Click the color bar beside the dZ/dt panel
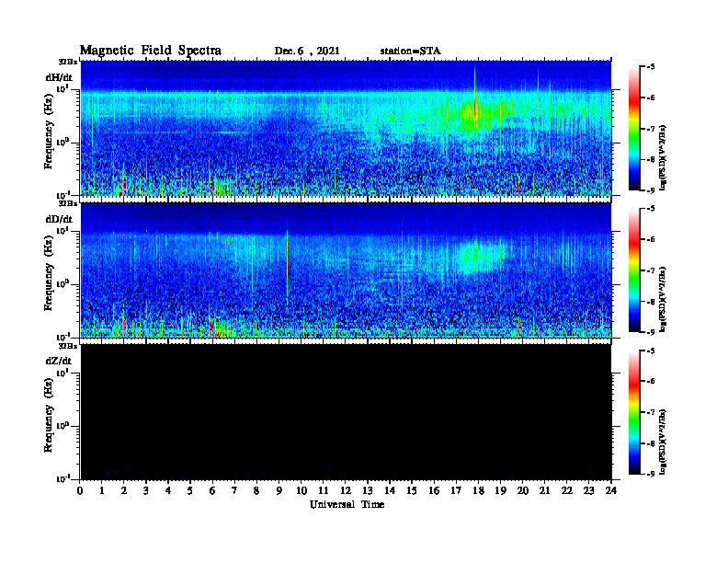This screenshot has width=728, height=563. (x=634, y=412)
